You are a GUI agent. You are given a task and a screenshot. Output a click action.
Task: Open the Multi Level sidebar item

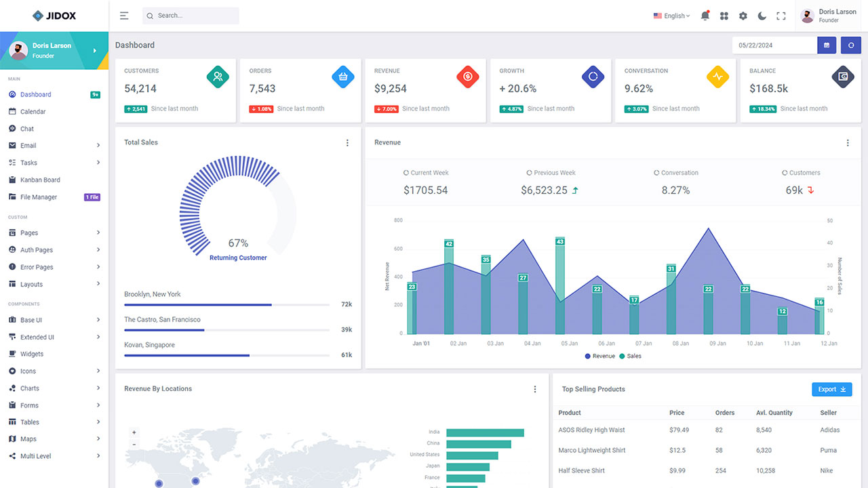pos(54,456)
